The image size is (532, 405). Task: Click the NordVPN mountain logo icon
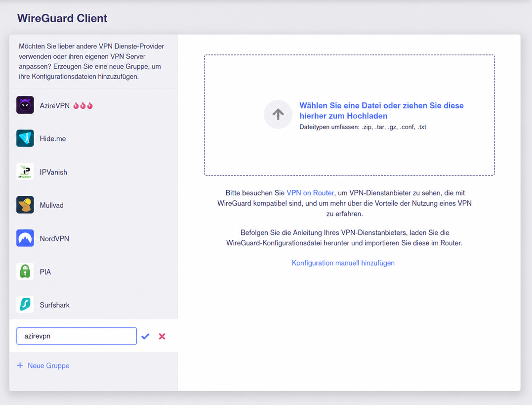[25, 238]
